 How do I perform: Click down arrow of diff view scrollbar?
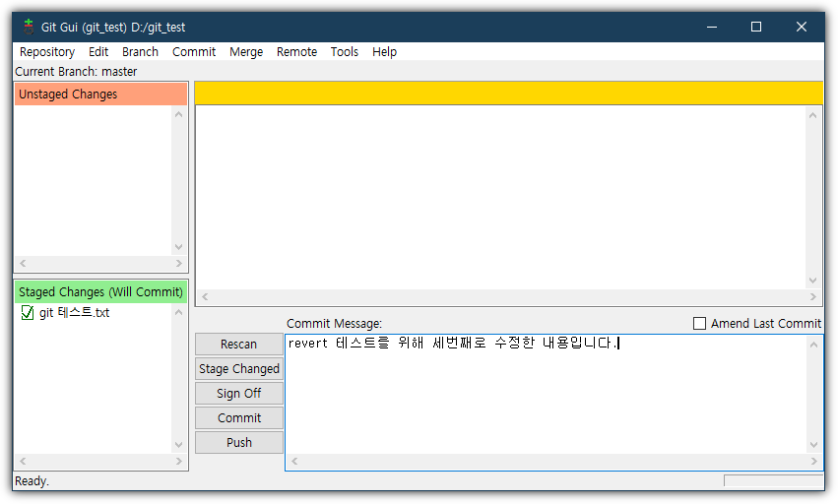pyautogui.click(x=812, y=281)
